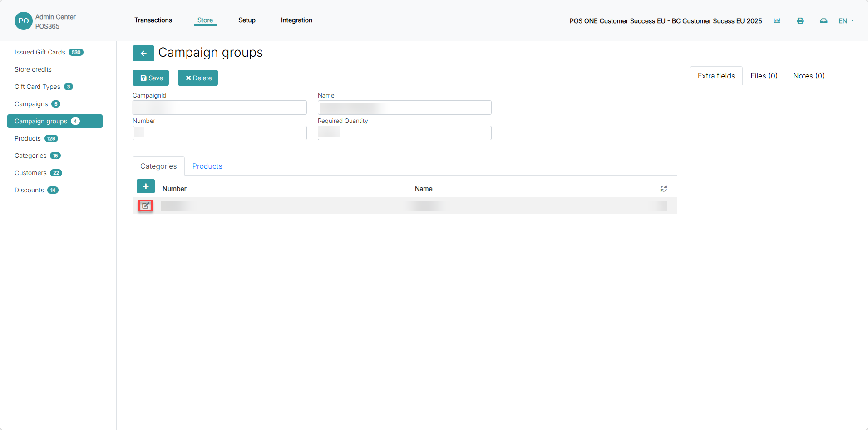Focus the Required Quantity field

click(x=404, y=133)
